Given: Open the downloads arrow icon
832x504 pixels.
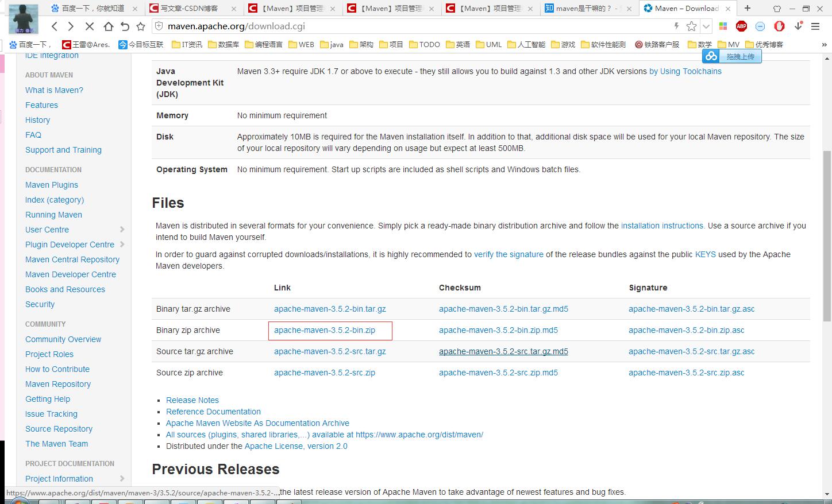Looking at the screenshot, I should click(x=799, y=26).
